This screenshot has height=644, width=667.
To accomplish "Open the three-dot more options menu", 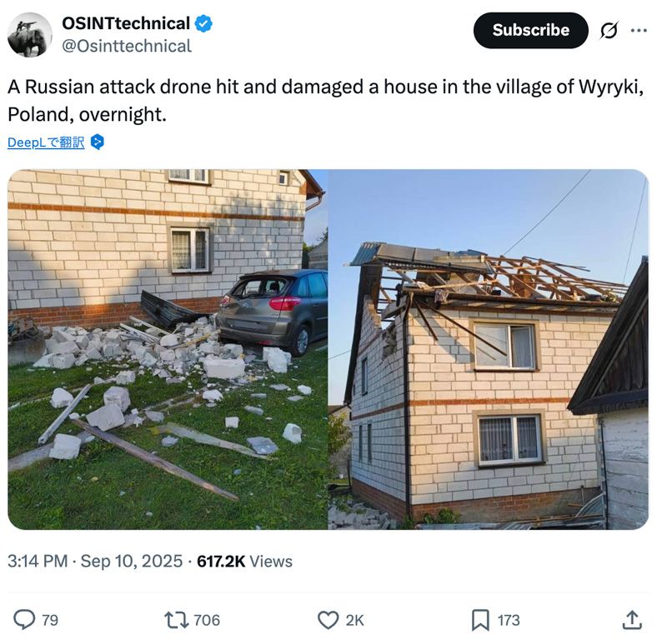I will 639,31.
